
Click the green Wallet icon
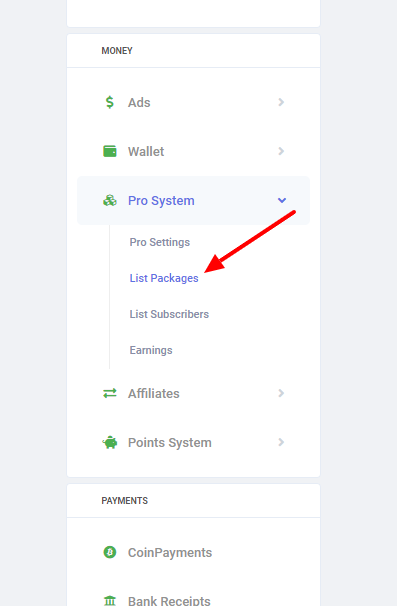tap(110, 151)
